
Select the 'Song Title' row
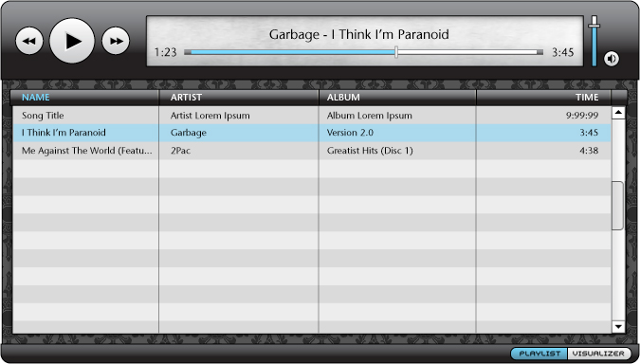point(312,116)
